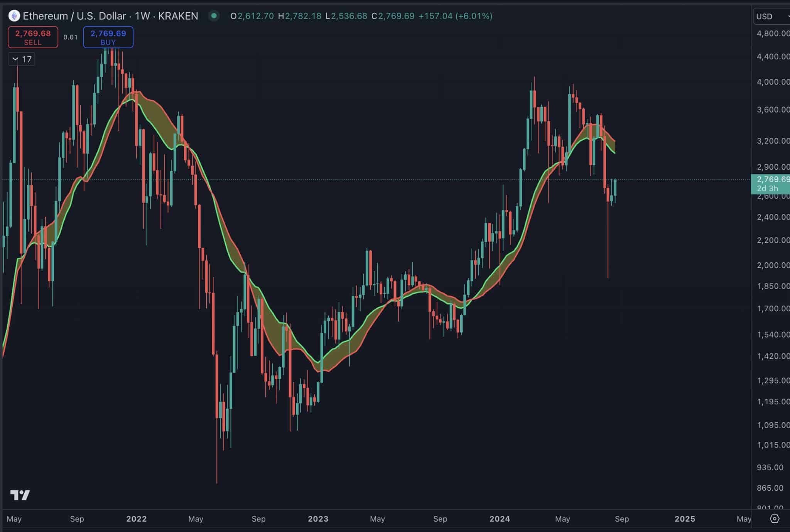
Task: Click the 1,420.00 price axis label
Action: 773,356
